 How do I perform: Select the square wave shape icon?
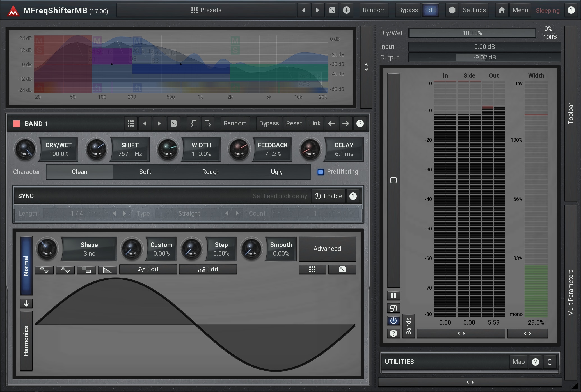pyautogui.click(x=86, y=270)
